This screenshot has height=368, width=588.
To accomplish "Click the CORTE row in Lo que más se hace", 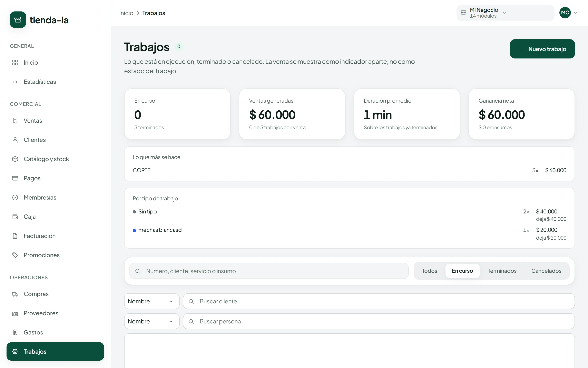I will (349, 170).
